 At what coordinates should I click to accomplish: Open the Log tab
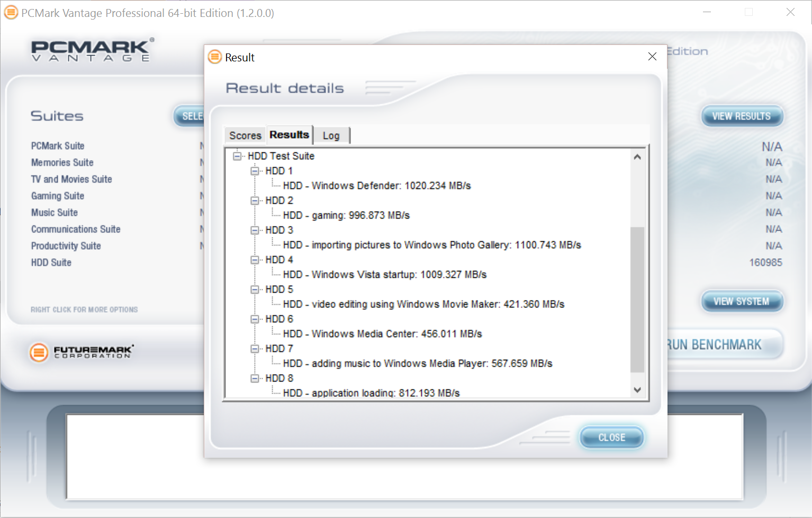331,135
